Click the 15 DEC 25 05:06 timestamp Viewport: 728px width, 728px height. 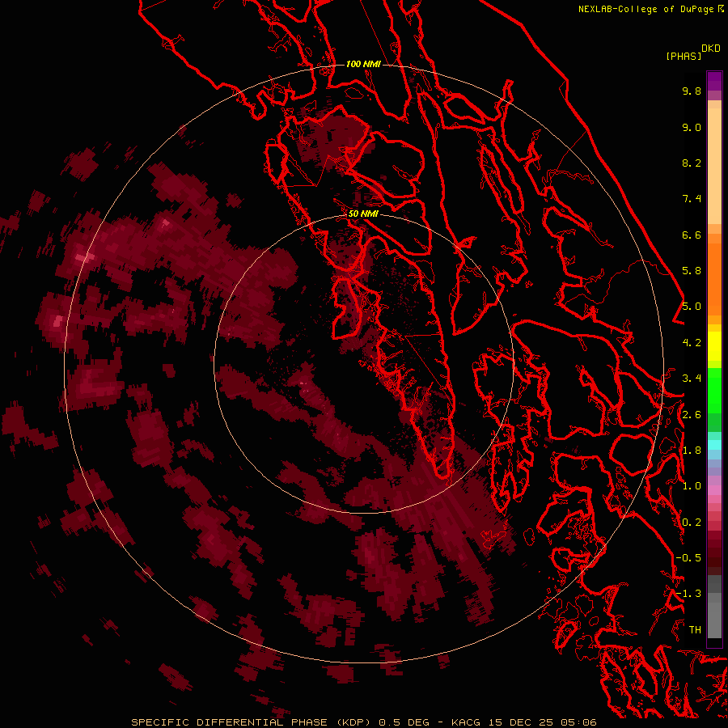click(542, 722)
